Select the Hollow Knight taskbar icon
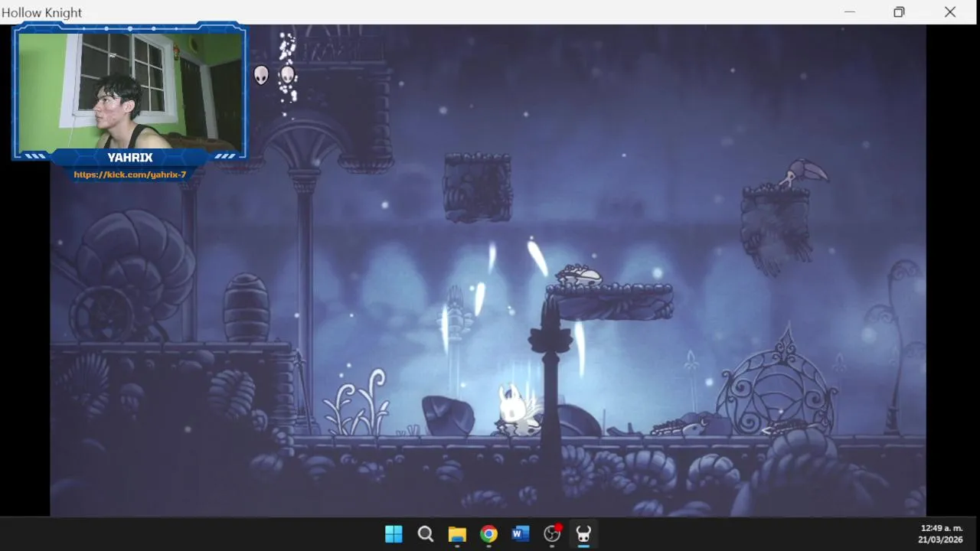Screen dimensions: 980x551 (583, 533)
